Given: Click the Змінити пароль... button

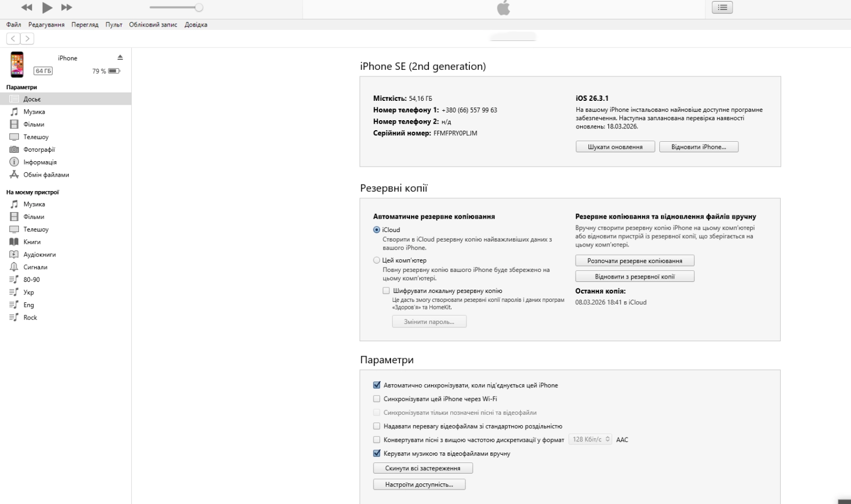Looking at the screenshot, I should pyautogui.click(x=429, y=322).
